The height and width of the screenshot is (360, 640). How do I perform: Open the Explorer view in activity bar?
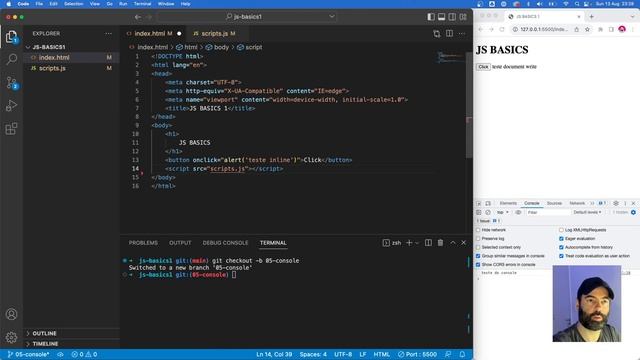[11, 37]
